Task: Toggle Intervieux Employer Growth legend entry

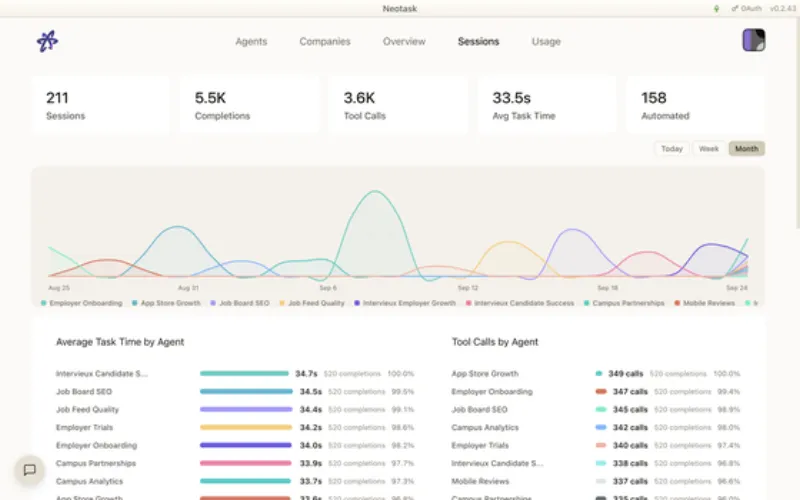Action: [x=405, y=303]
